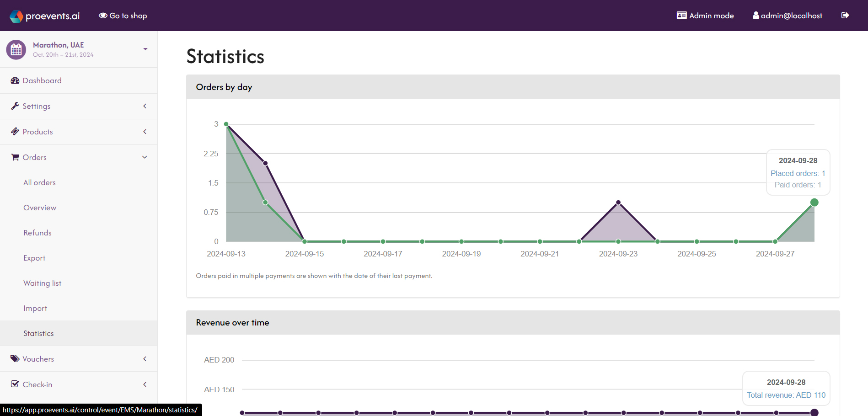Open the All orders page
Viewport: 868px width, 416px height.
[x=39, y=182]
